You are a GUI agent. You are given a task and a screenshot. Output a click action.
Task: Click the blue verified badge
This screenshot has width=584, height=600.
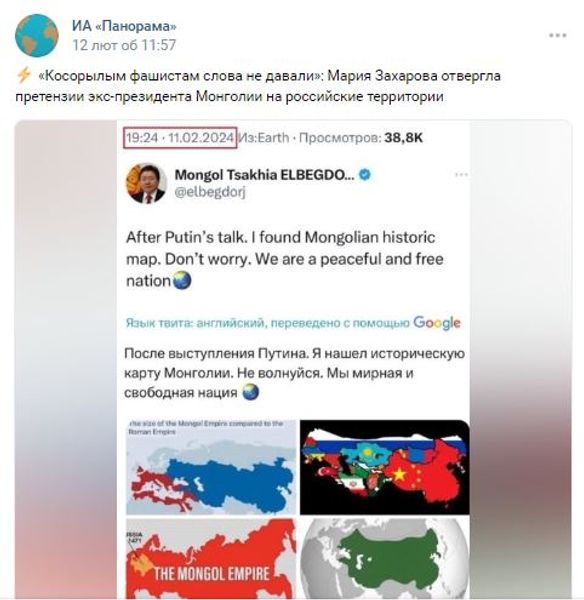[x=365, y=175]
